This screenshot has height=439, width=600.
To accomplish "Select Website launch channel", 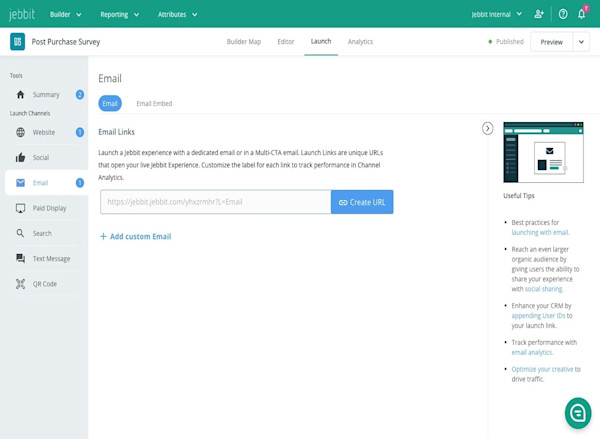I will point(46,132).
